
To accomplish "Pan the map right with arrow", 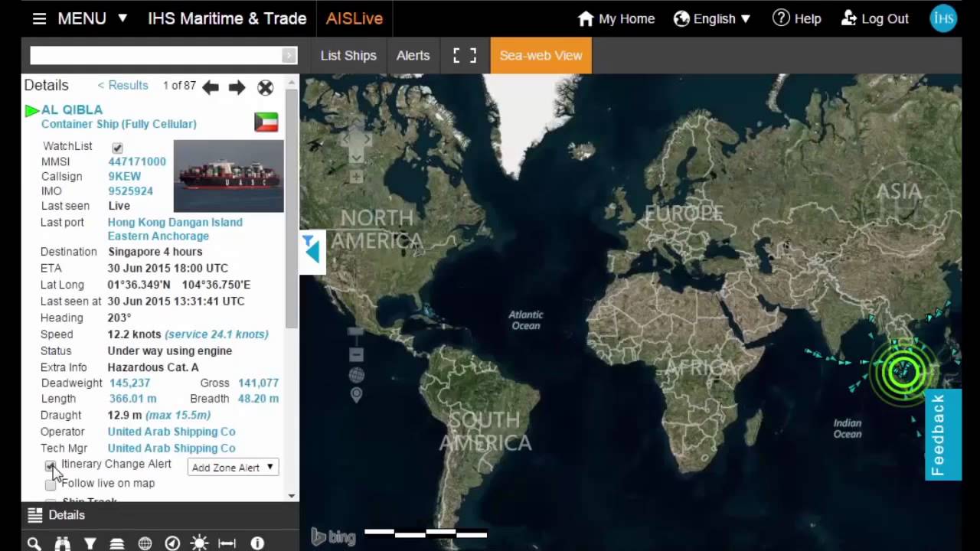I will click(367, 140).
